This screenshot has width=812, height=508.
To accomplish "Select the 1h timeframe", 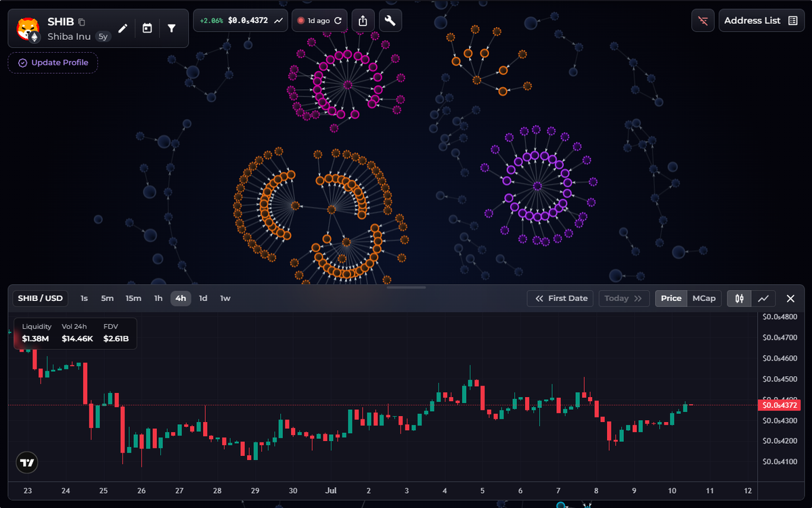I will [x=158, y=298].
